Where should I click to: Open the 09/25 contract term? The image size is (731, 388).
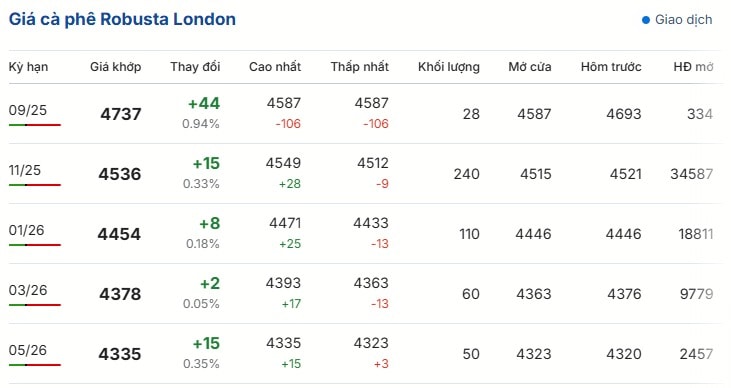point(28,110)
